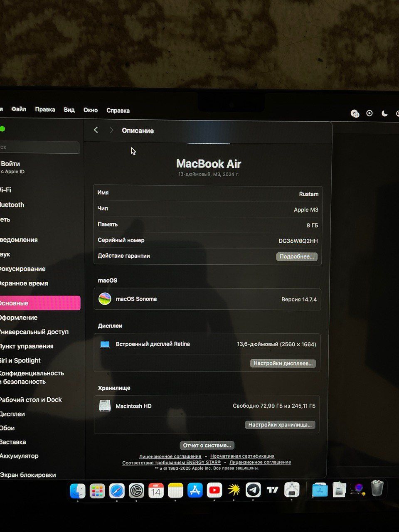Click the macOS Sonoma logo icon
This screenshot has height=532, width=399.
(105, 299)
